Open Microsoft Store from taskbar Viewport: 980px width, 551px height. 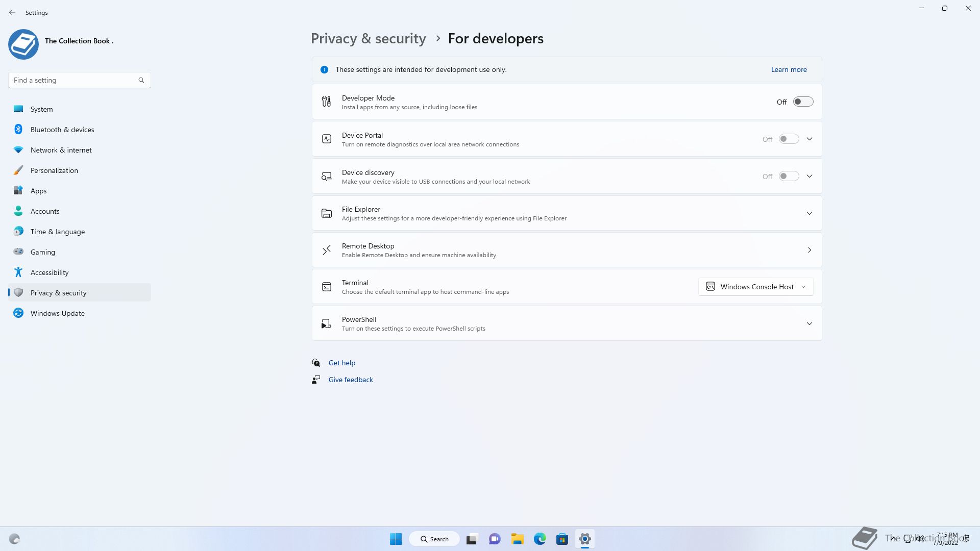click(x=562, y=539)
